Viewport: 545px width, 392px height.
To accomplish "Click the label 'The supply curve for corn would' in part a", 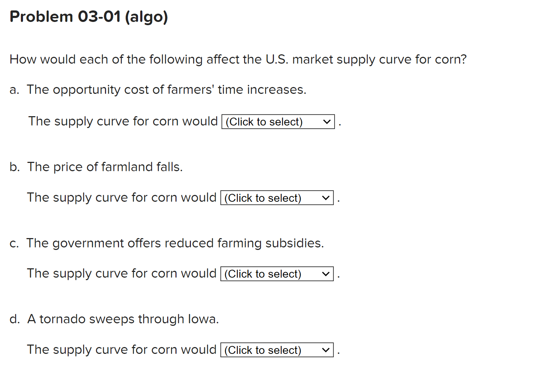I will [123, 121].
